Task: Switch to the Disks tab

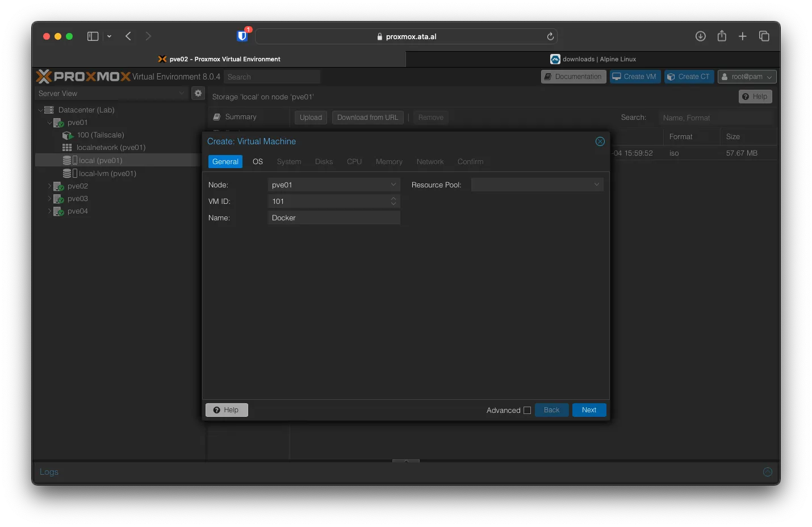Action: [x=324, y=162]
